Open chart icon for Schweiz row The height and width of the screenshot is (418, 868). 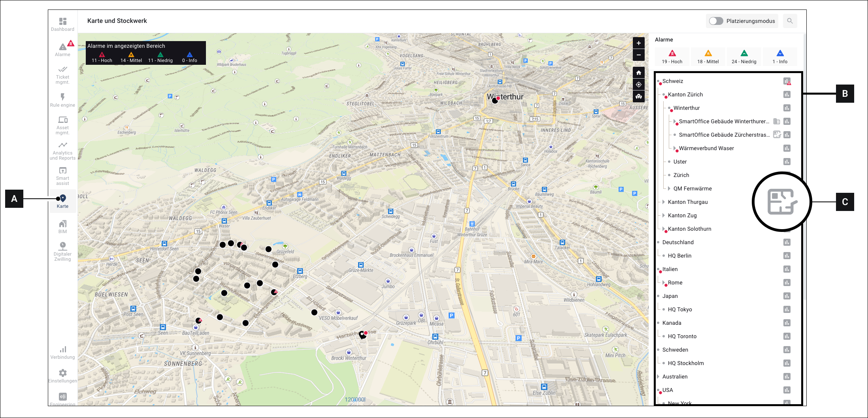tap(787, 81)
